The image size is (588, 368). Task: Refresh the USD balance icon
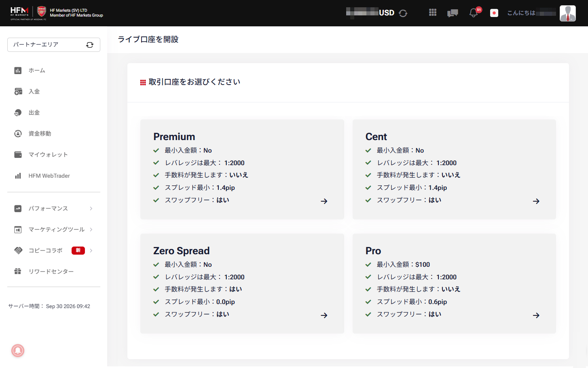[403, 13]
